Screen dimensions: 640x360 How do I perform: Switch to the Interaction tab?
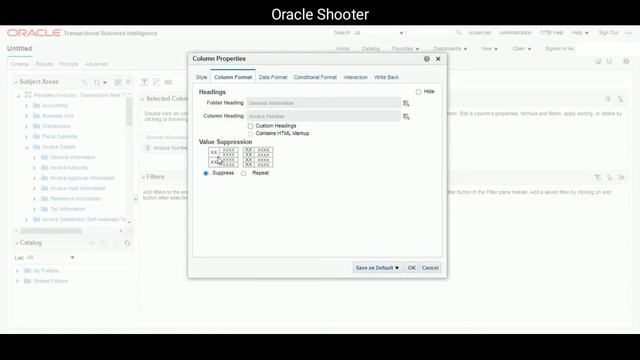356,77
